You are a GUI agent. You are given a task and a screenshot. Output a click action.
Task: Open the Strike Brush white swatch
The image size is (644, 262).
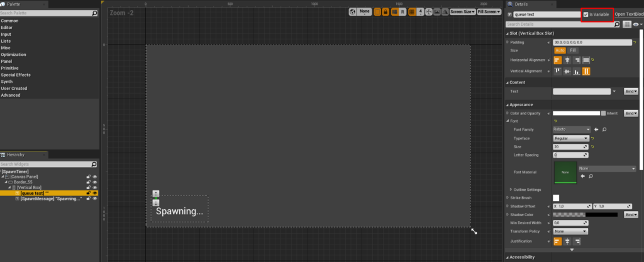coord(556,198)
